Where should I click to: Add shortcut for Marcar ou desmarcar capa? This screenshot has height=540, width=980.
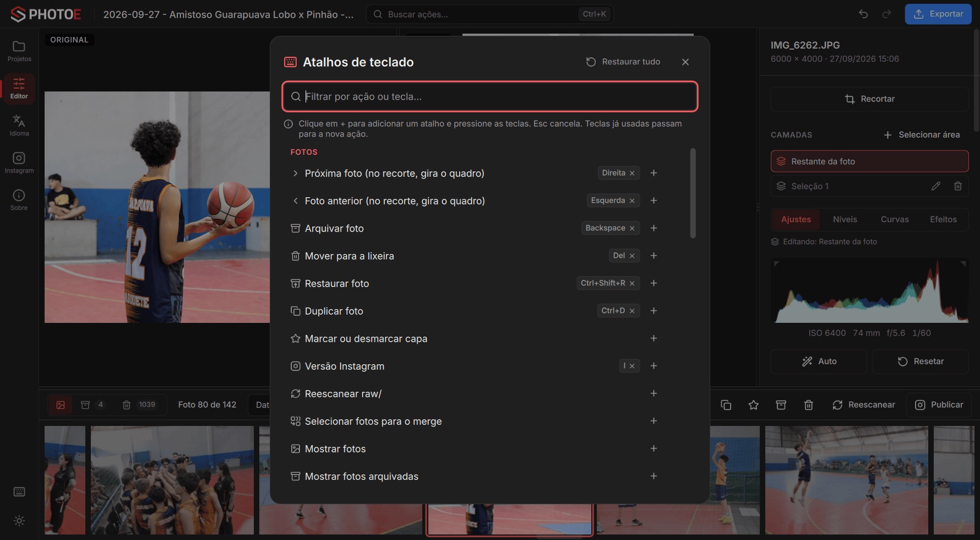click(x=654, y=338)
